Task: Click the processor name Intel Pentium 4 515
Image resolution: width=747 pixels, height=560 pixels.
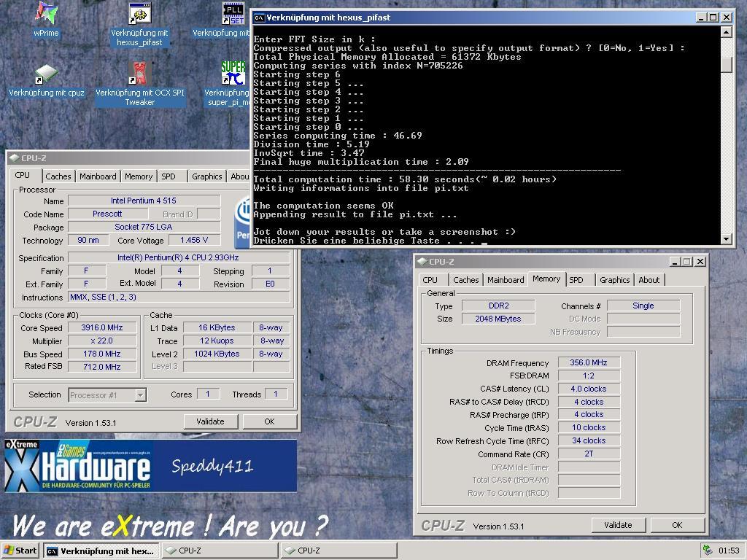Action: (x=144, y=201)
